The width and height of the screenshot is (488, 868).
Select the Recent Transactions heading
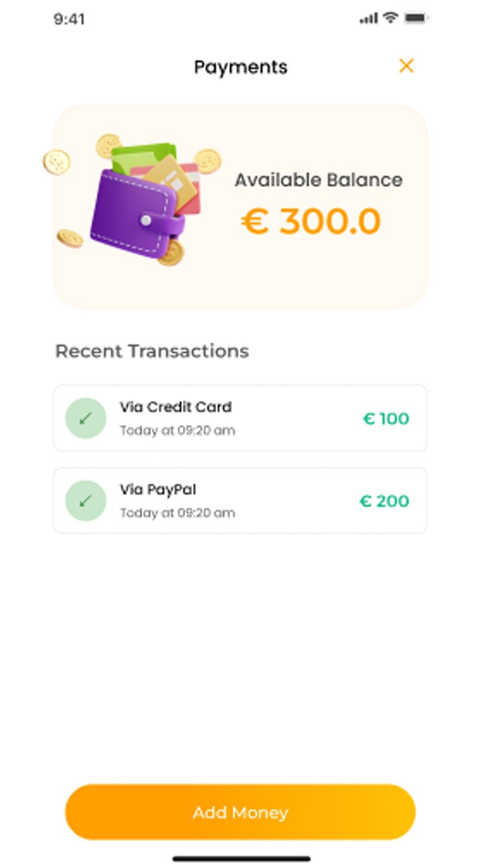pyautogui.click(x=152, y=351)
